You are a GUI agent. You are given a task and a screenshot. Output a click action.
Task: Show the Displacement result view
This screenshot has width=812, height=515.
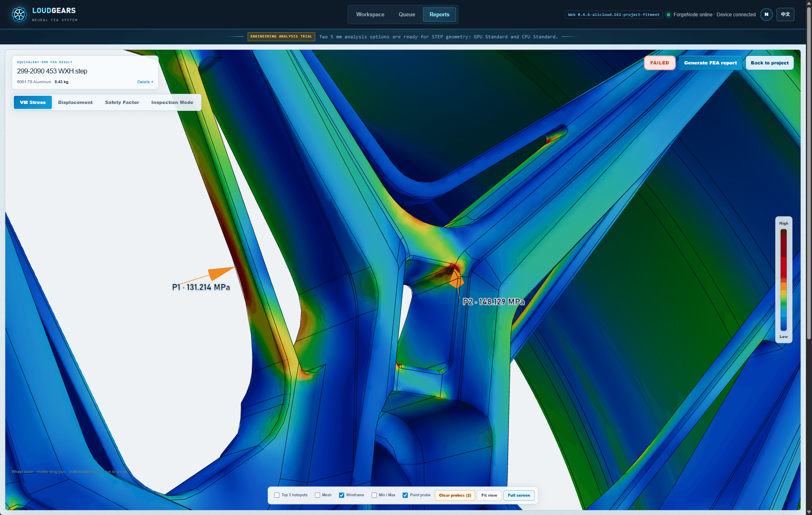pos(75,102)
